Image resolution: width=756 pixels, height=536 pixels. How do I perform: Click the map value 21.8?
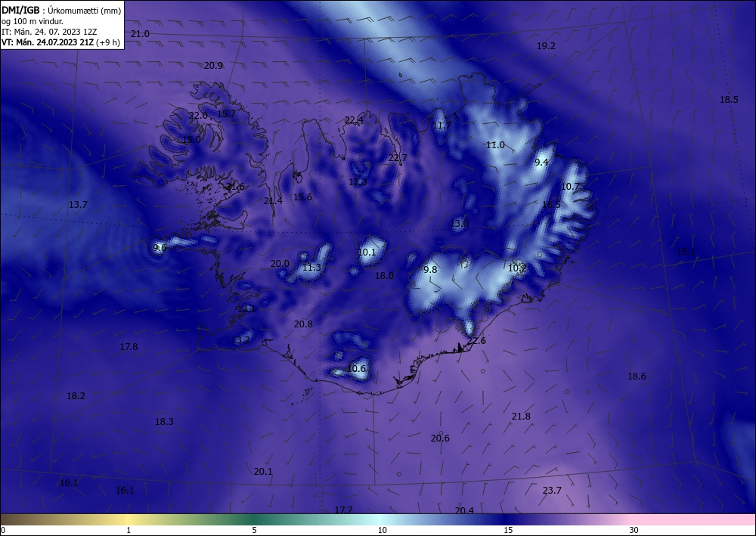[x=521, y=417]
